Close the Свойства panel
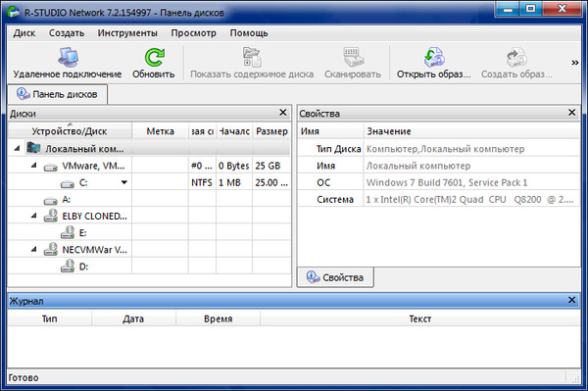This screenshot has height=391, width=588. [571, 113]
